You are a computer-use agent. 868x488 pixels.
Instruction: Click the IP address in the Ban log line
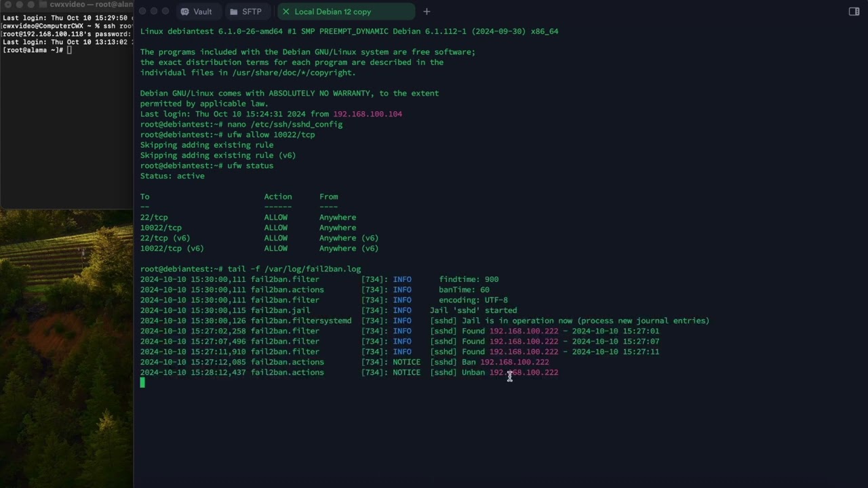click(x=514, y=362)
